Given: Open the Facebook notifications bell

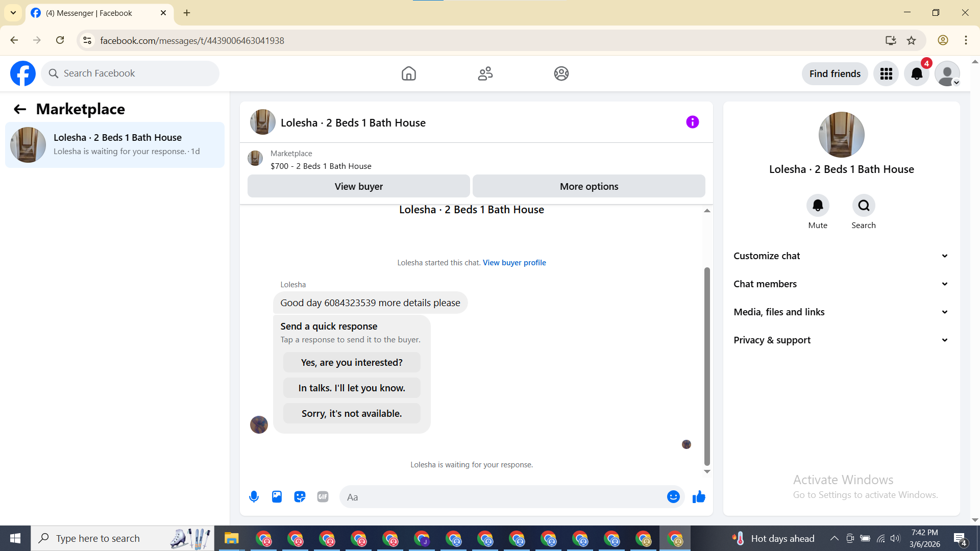Looking at the screenshot, I should coord(917,73).
